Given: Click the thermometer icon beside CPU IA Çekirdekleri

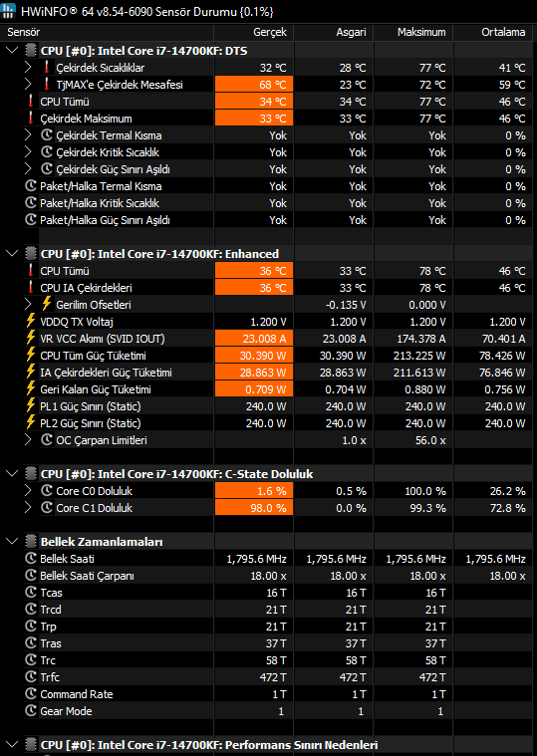Looking at the screenshot, I should pos(31,288).
